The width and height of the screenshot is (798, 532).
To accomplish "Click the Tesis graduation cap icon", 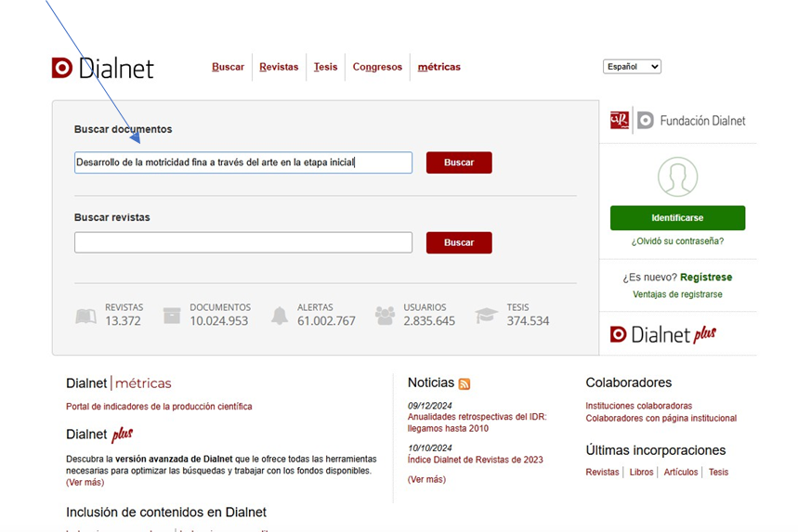I will point(486,316).
